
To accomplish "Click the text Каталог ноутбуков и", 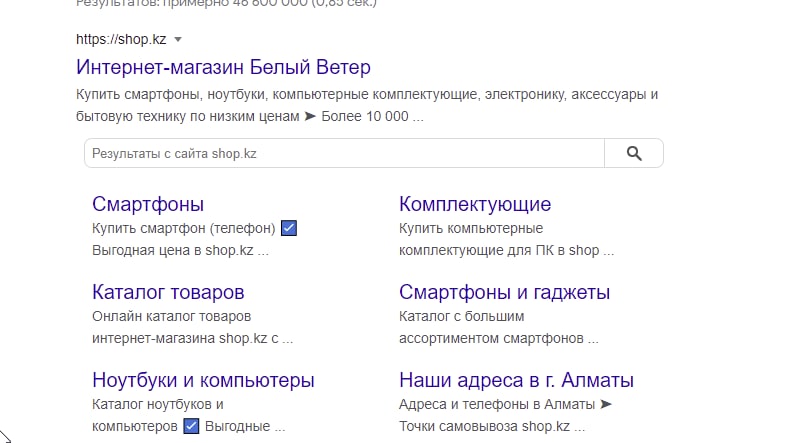I will coord(158,404).
